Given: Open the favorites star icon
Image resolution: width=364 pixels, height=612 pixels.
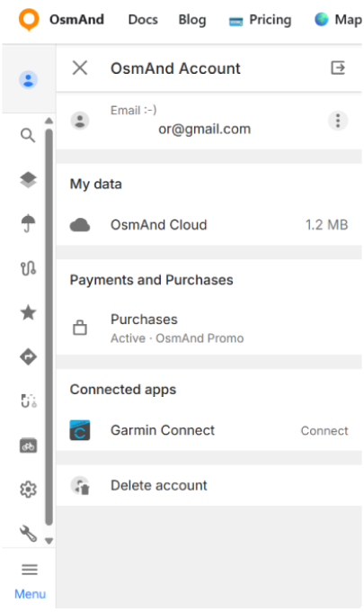Looking at the screenshot, I should (28, 312).
